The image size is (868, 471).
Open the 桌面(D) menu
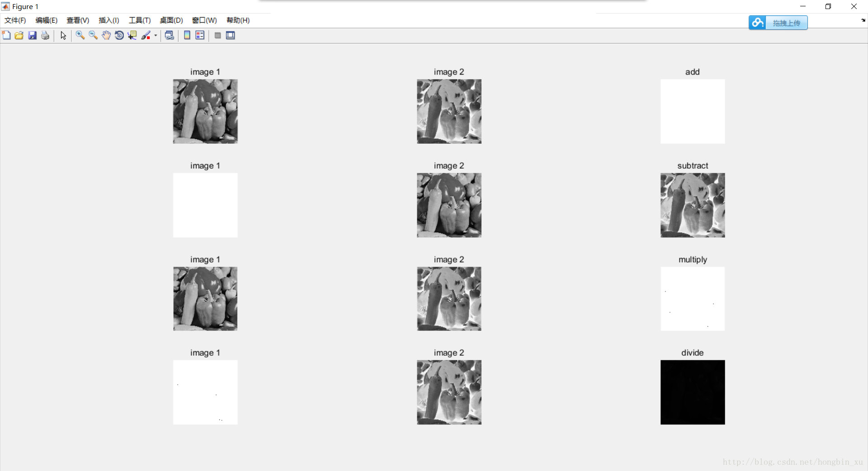coord(171,20)
